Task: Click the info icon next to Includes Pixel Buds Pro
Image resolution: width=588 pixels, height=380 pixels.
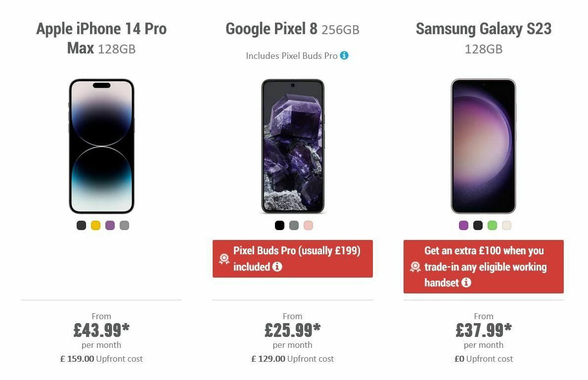Action: [345, 56]
